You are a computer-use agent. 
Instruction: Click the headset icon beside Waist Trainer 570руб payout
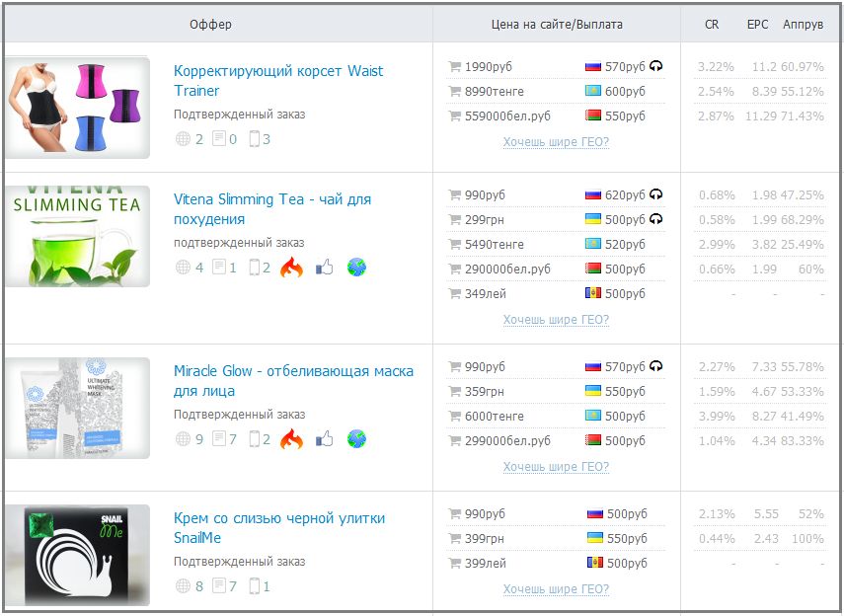(656, 66)
